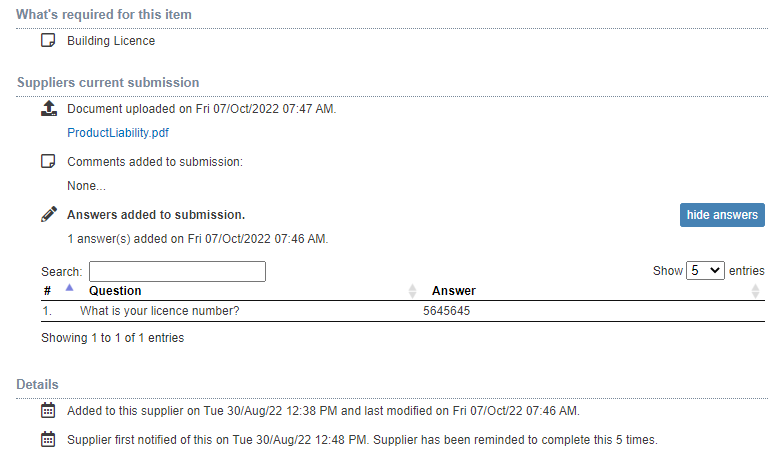Click inside the Search field
779x454 pixels.
coord(177,271)
